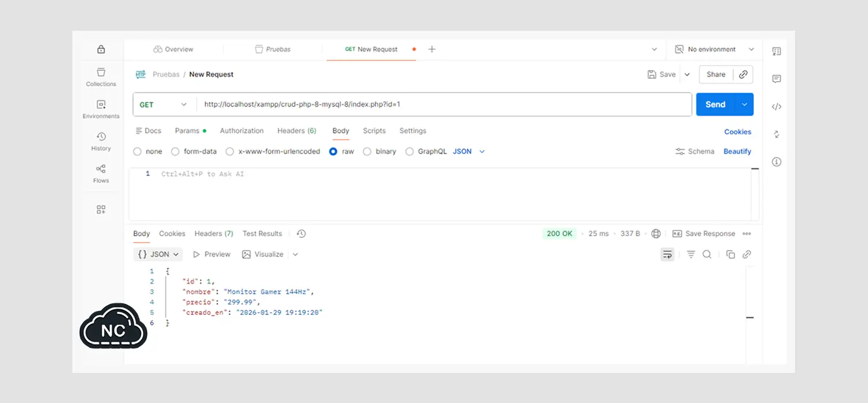This screenshot has height=403, width=868.
Task: Open related requests icon in right sidebar
Action: click(x=777, y=134)
